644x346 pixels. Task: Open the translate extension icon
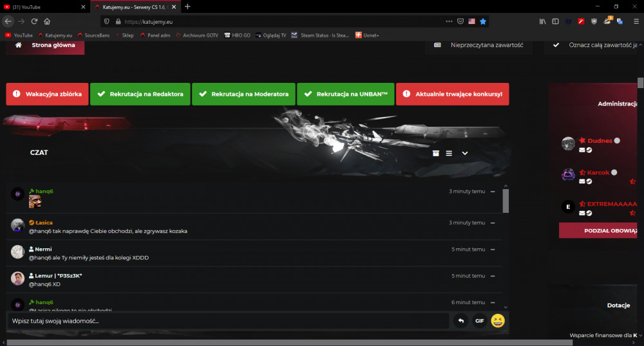pyautogui.click(x=620, y=21)
